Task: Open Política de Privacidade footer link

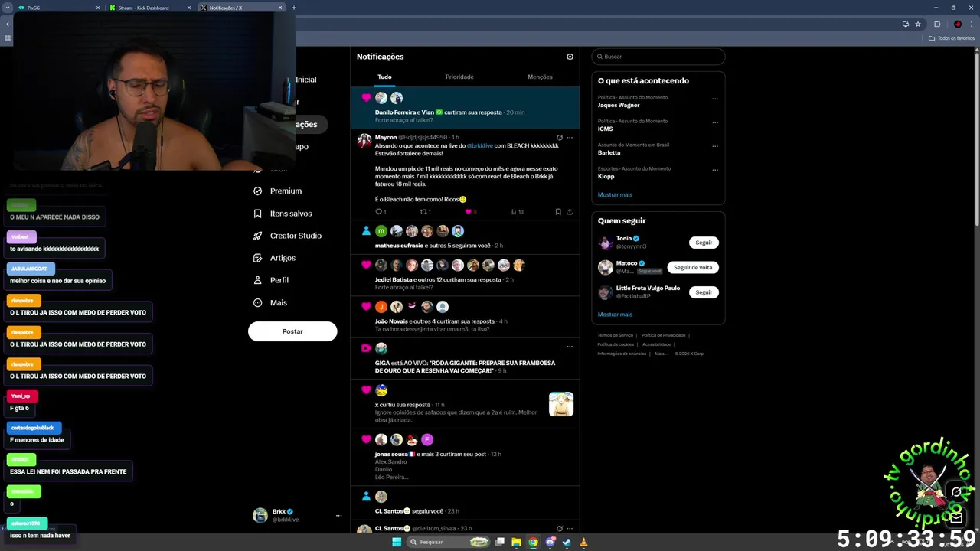Action: click(x=663, y=335)
